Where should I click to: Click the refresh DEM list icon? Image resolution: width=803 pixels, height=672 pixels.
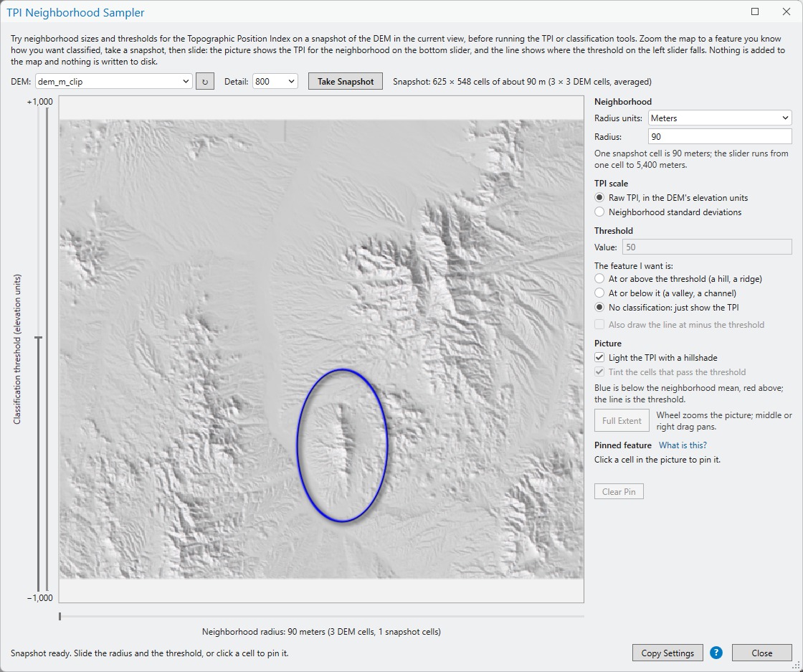[205, 82]
